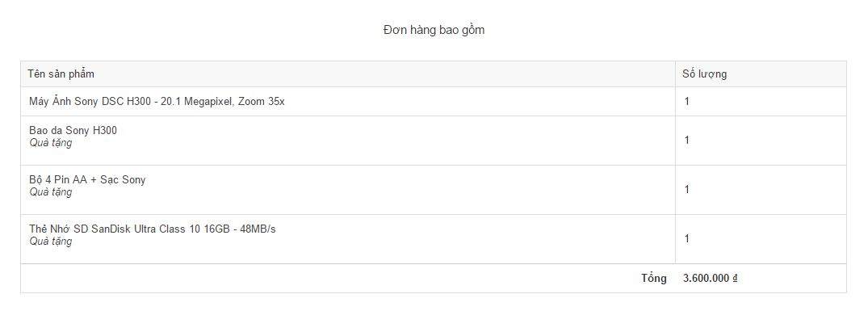The width and height of the screenshot is (868, 311).
Task: Click quantity 1 of Bao da Sony row
Action: click(687, 140)
